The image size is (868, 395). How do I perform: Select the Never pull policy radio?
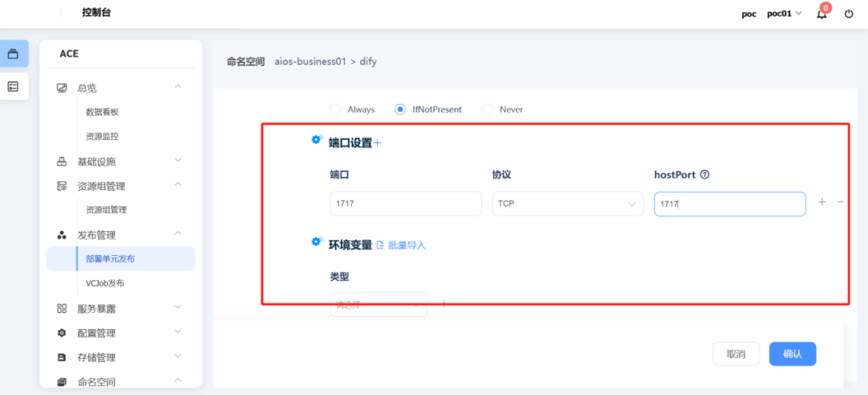tap(488, 109)
